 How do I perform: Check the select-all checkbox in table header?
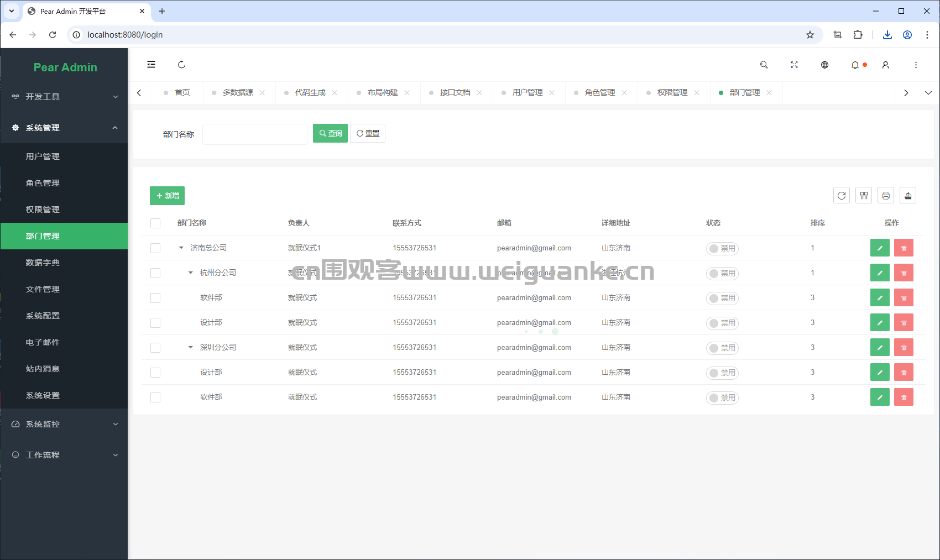[155, 223]
